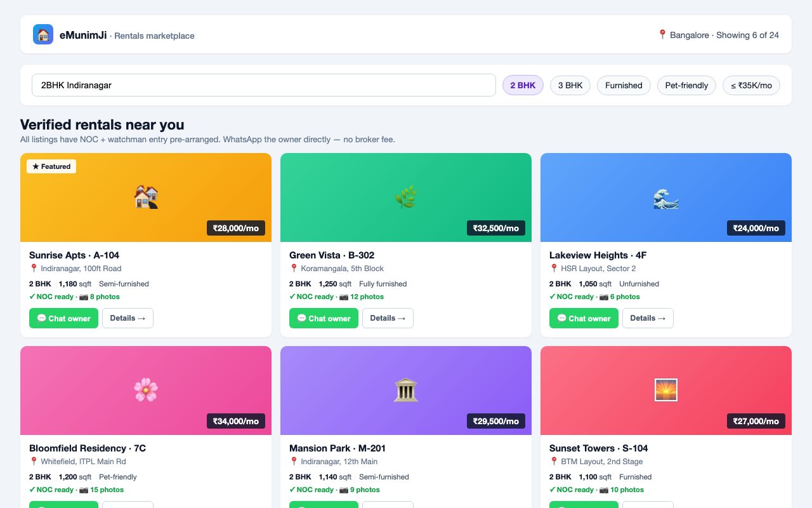
Task: Click 1,180 sqft on Sunrise Apts card
Action: coord(75,284)
